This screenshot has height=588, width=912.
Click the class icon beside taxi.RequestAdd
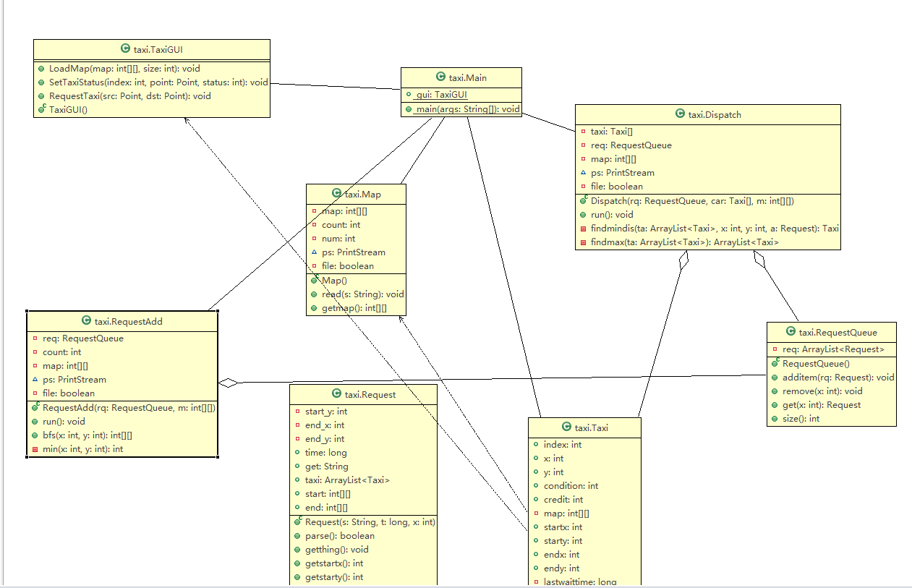pos(86,321)
